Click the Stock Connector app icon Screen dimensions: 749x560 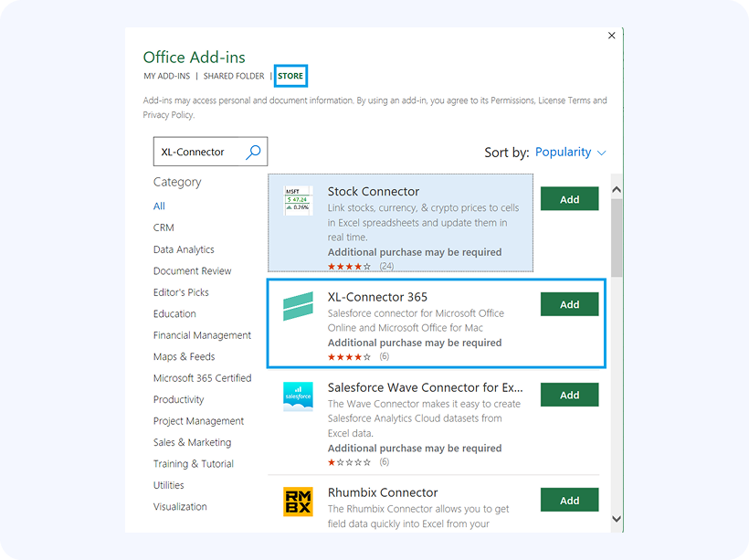[x=298, y=201]
